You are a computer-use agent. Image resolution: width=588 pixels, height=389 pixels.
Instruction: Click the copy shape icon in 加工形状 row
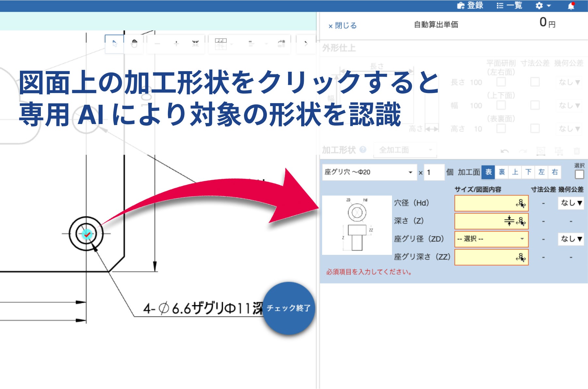click(541, 151)
